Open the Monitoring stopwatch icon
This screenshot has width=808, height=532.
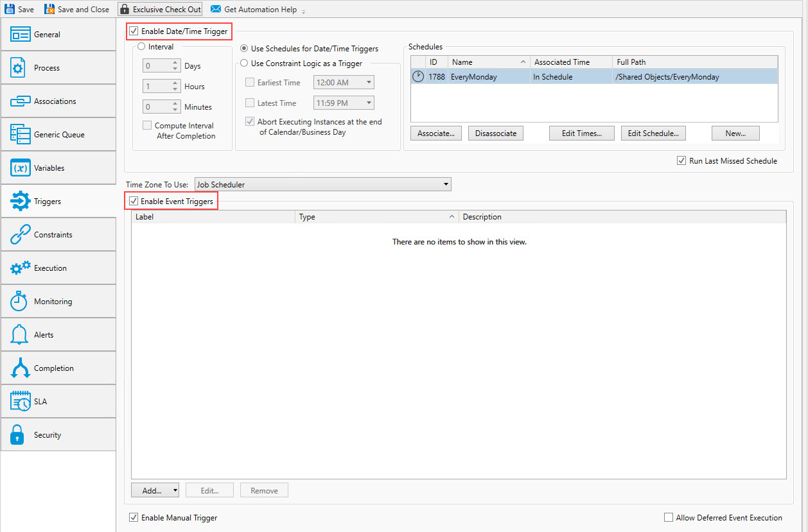[x=20, y=302]
